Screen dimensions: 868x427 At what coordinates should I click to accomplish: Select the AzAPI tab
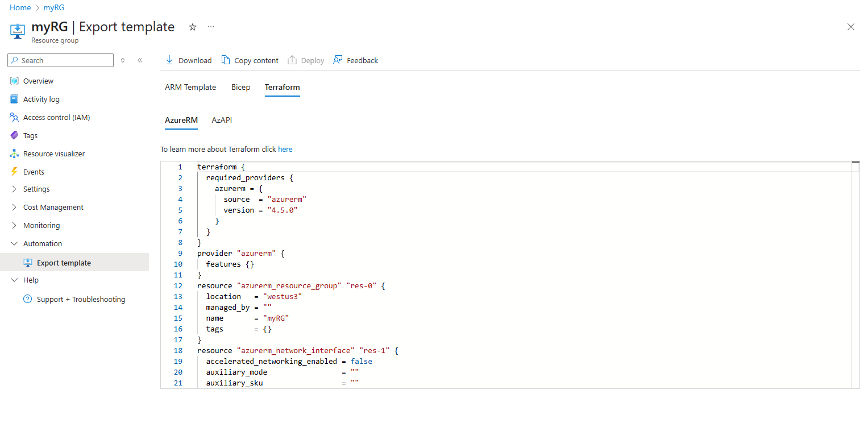[222, 120]
